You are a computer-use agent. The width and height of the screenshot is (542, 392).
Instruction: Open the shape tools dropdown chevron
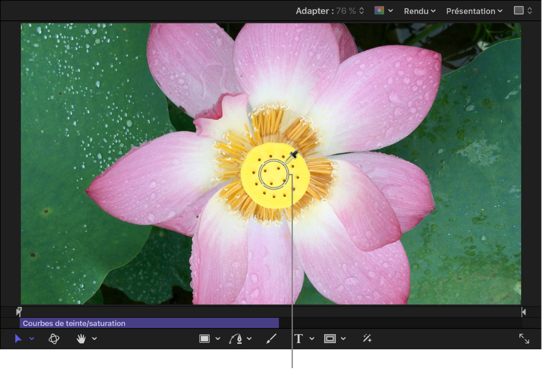pos(218,339)
